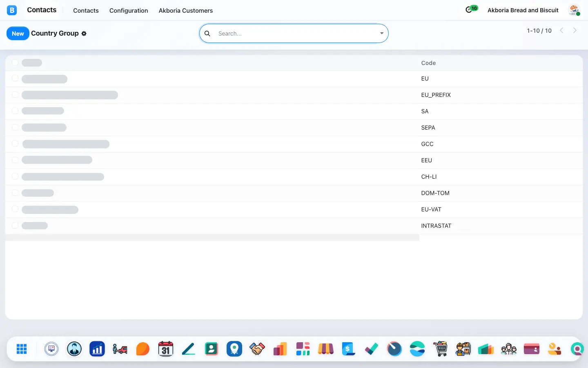Click the activity clock icon with badge 10
This screenshot has width=588, height=368.
point(471,9)
